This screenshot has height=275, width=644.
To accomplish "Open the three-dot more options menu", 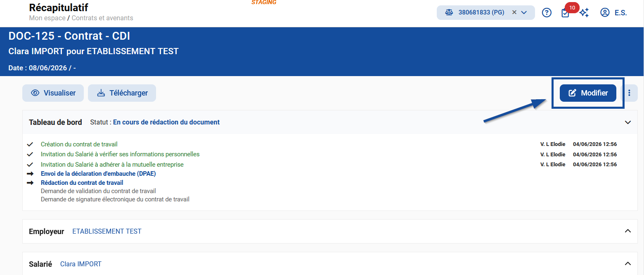I will 629,93.
